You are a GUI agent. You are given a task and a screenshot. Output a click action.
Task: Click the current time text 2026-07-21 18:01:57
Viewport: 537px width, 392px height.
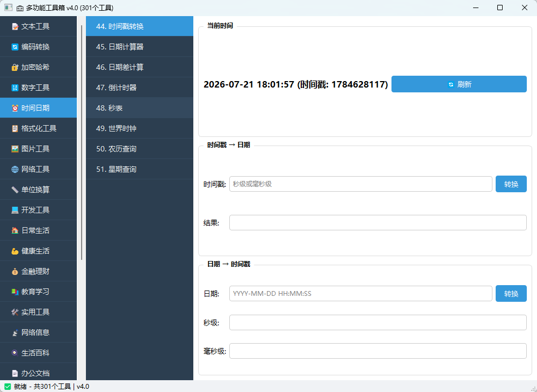249,84
